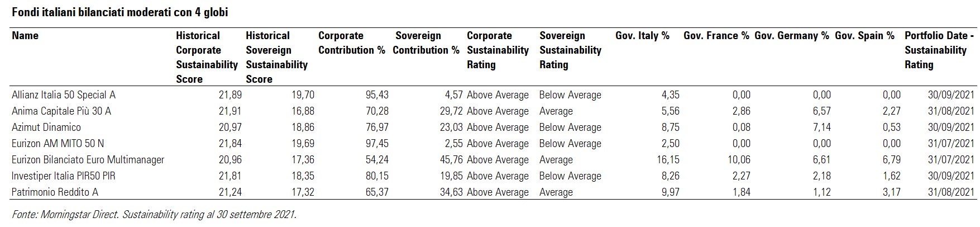Select the Corporate Contribution % column header
The image size is (980, 227).
pos(352,42)
